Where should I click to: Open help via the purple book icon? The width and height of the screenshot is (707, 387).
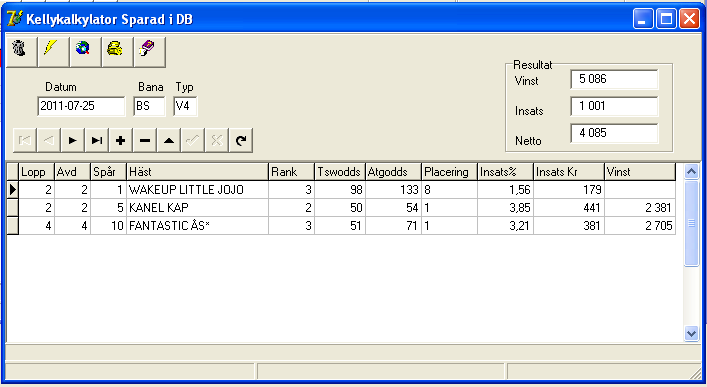tap(150, 51)
